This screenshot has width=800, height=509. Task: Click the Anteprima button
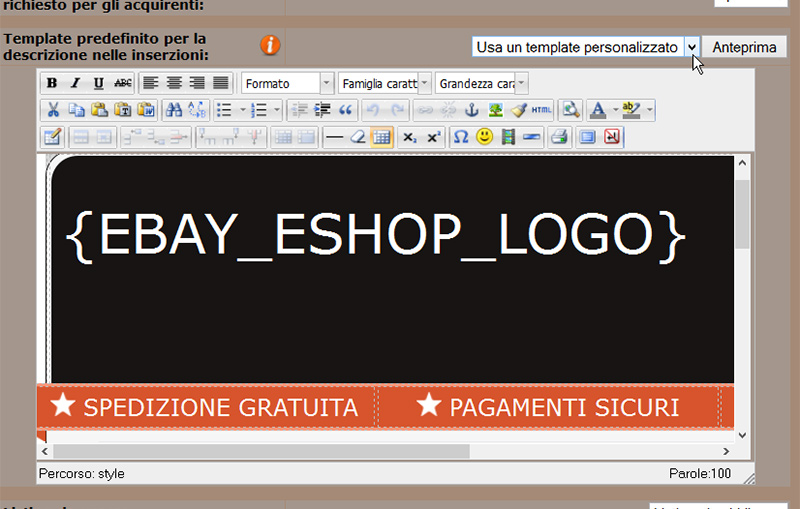[x=744, y=47]
